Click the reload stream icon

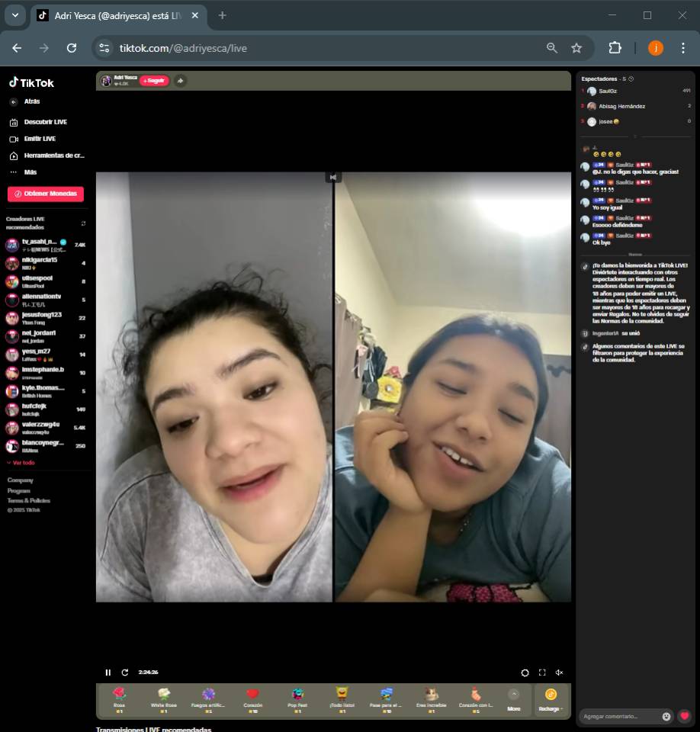125,673
